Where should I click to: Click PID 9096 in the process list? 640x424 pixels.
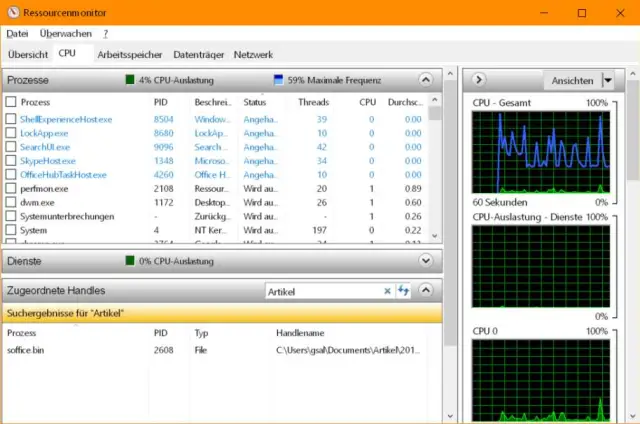pos(163,147)
